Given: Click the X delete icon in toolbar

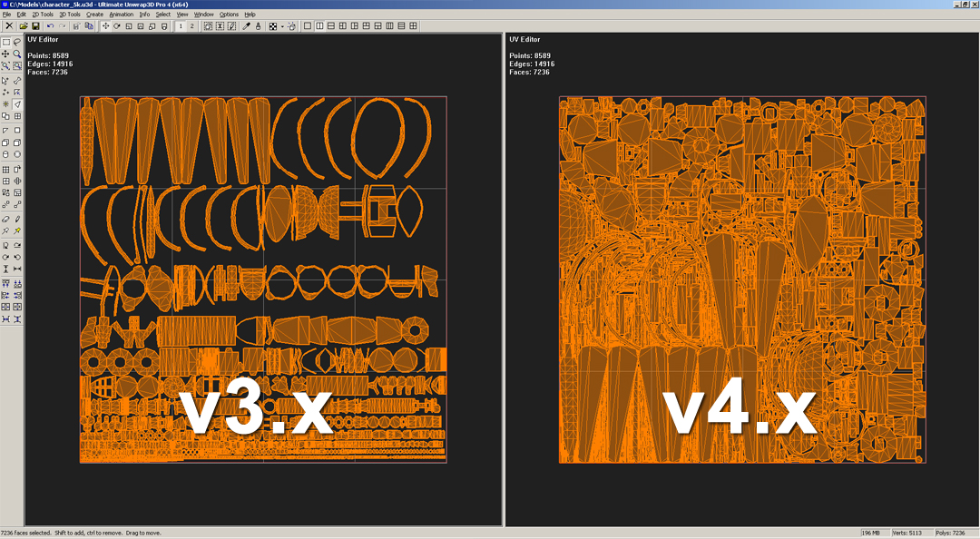Looking at the screenshot, I should coord(9,26).
